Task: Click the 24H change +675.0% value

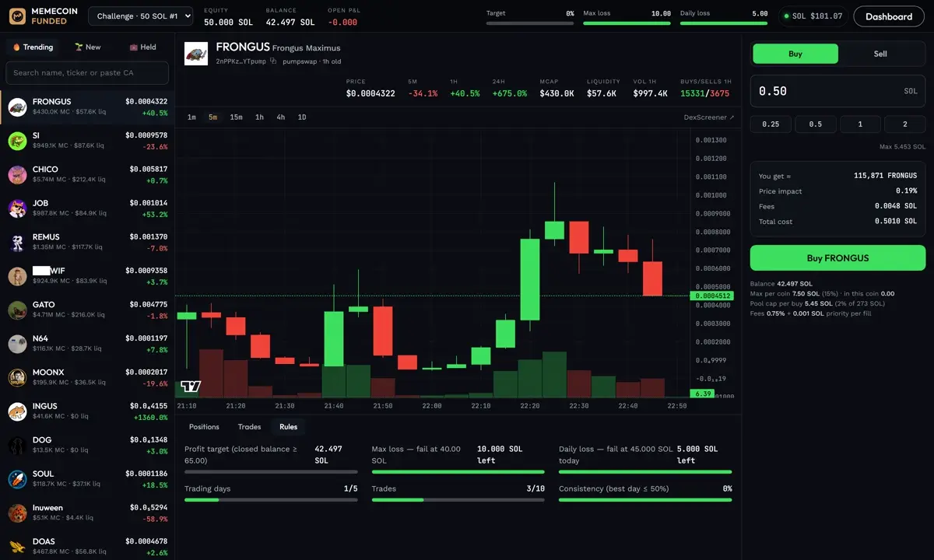Action: (x=509, y=93)
